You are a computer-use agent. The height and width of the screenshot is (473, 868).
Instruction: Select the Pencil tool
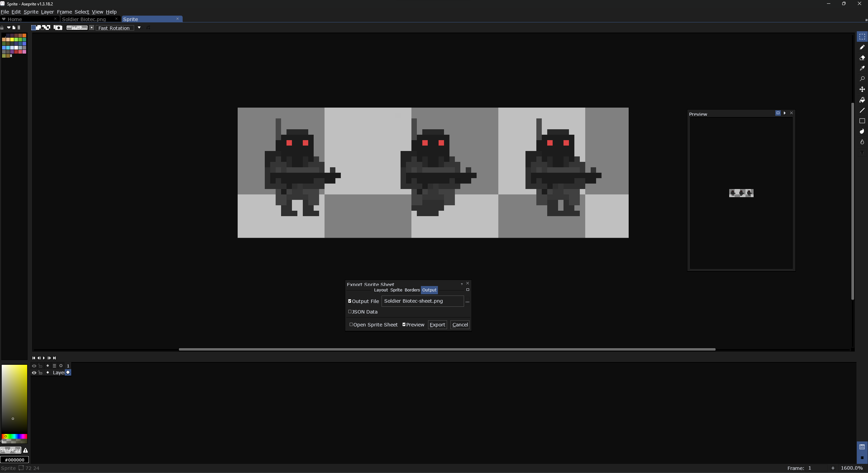(862, 47)
